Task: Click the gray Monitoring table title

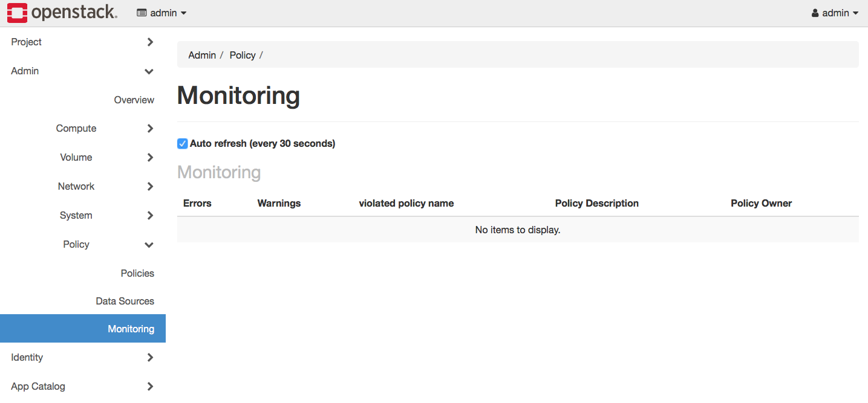Action: pos(219,172)
